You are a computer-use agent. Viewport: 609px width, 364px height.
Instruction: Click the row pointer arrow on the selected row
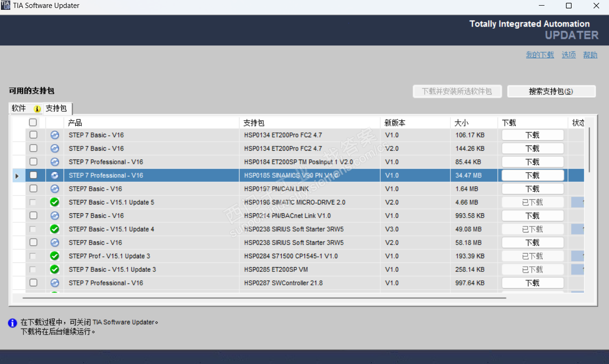pyautogui.click(x=17, y=176)
